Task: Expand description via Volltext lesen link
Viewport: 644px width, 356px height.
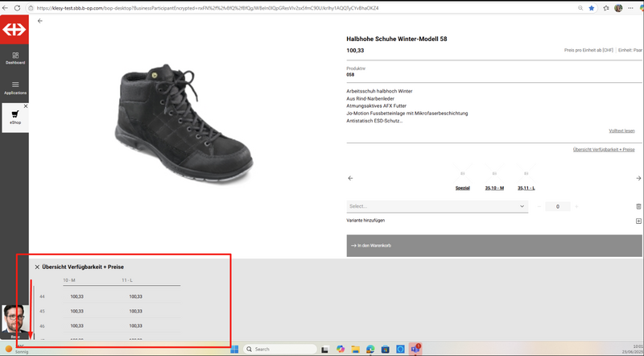Action: [x=621, y=130]
